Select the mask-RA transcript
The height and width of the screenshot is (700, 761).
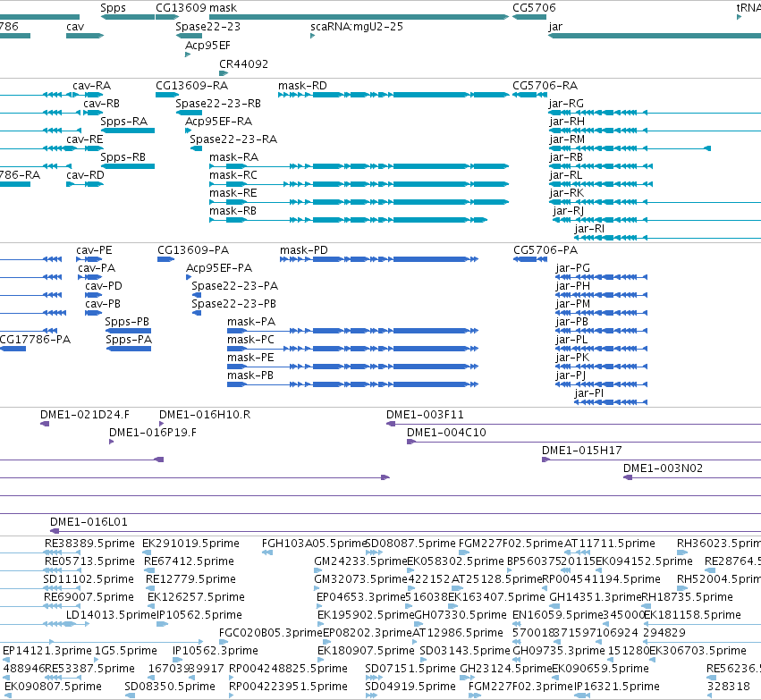[x=359, y=166]
